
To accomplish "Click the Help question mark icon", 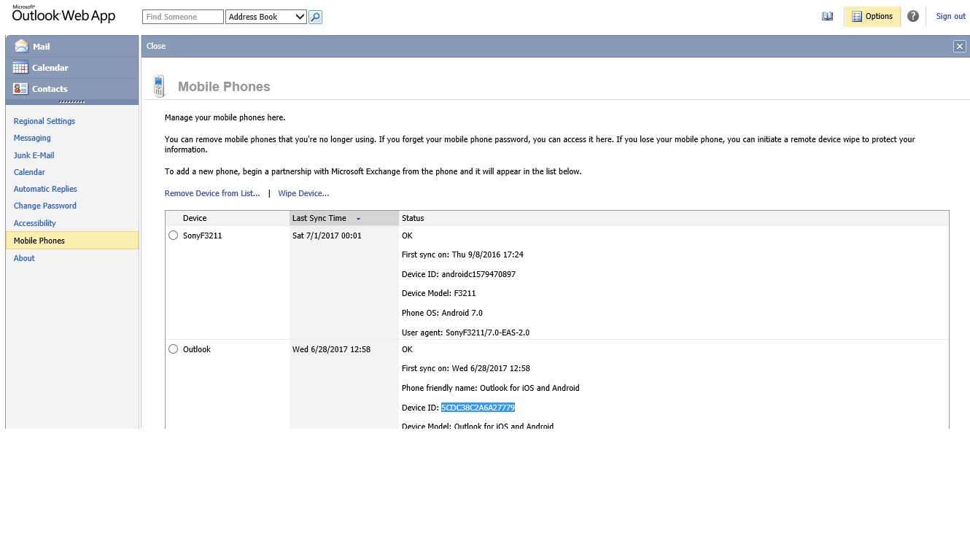I will (x=912, y=17).
